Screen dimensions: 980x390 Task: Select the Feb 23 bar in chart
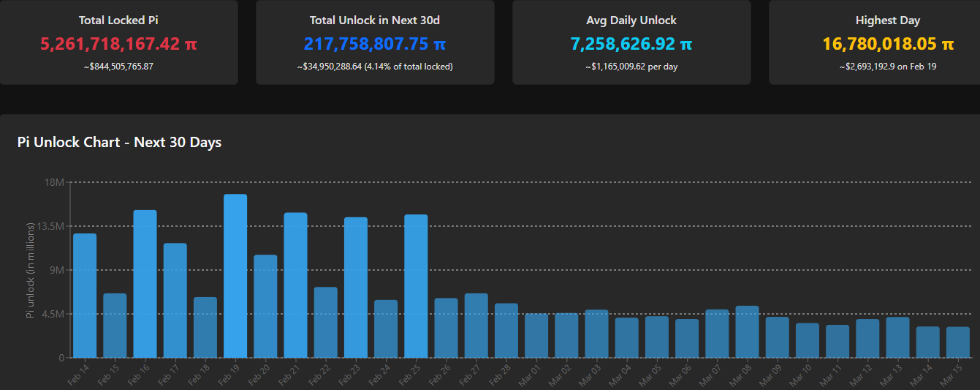[x=356, y=288]
